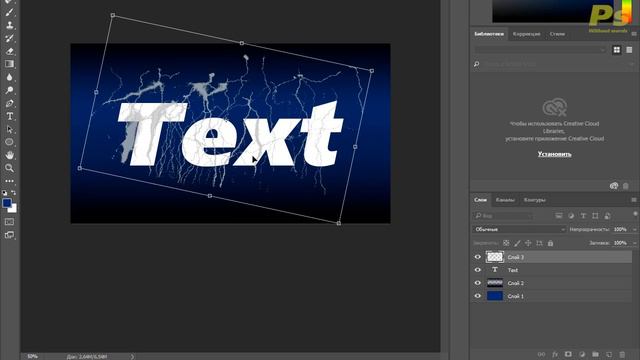Toggle the layer filtering switch
This screenshot has height=360, width=640.
pos(635,214)
